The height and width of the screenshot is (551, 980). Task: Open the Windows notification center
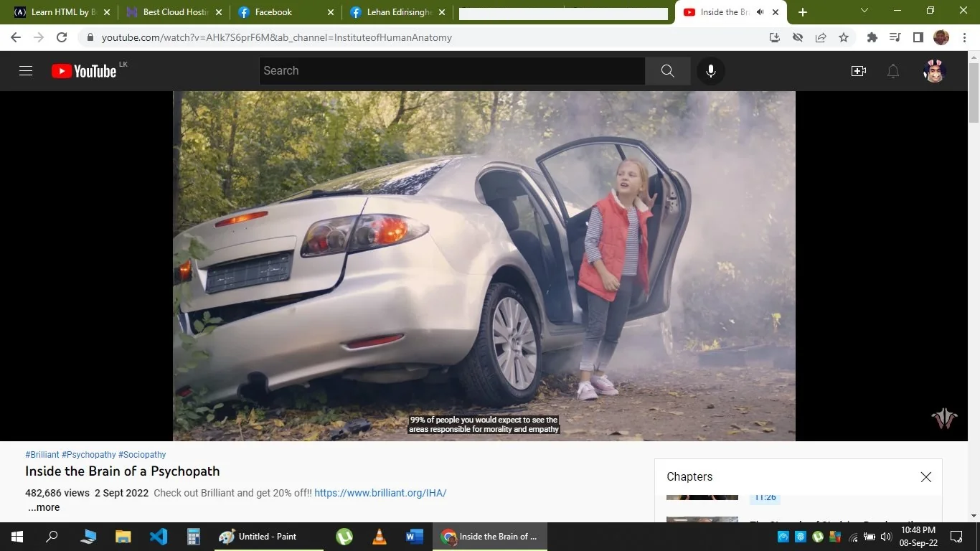tap(956, 537)
